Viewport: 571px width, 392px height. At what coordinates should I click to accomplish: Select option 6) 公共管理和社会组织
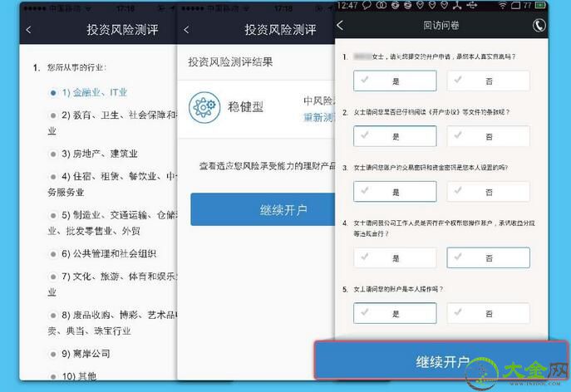(103, 253)
